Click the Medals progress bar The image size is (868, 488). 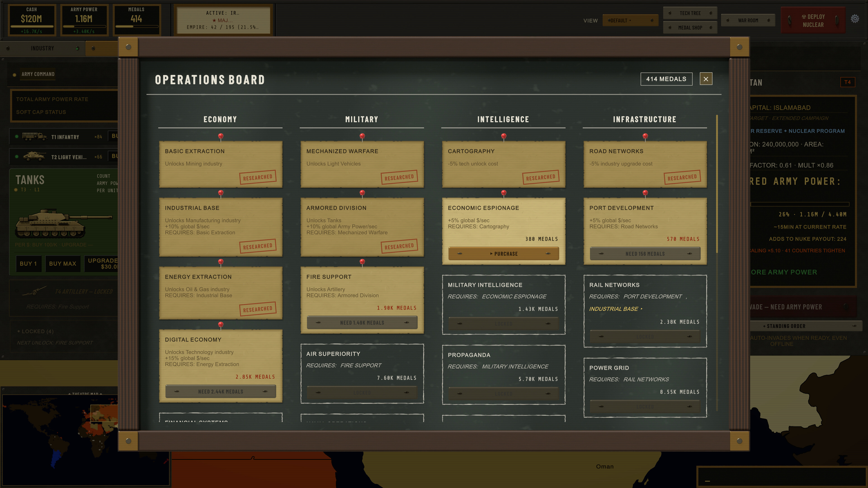point(137,26)
